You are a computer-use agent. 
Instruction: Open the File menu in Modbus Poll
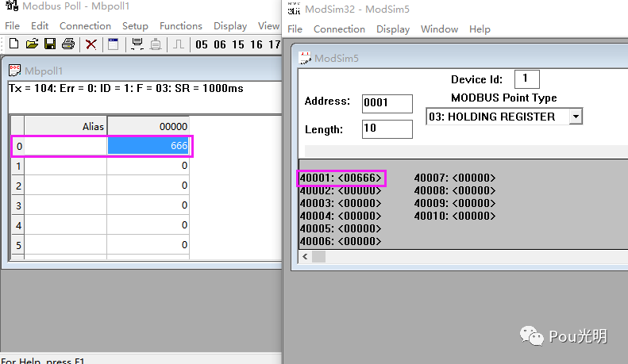13,26
